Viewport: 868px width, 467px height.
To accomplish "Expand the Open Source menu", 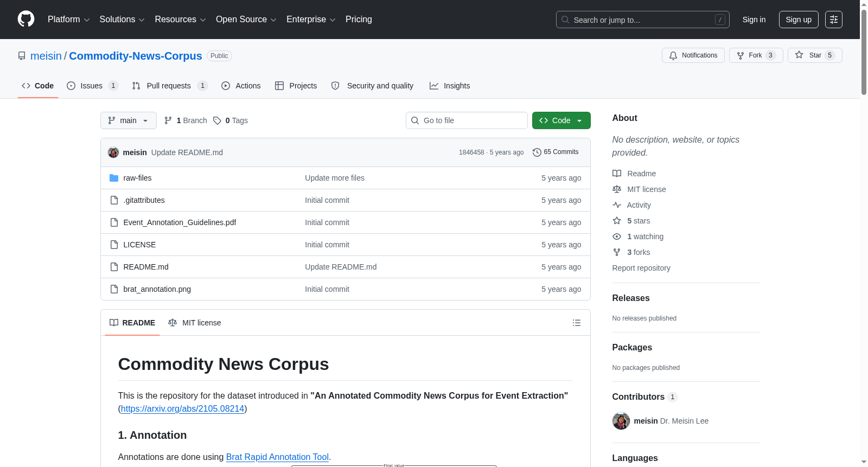I will pyautogui.click(x=246, y=20).
